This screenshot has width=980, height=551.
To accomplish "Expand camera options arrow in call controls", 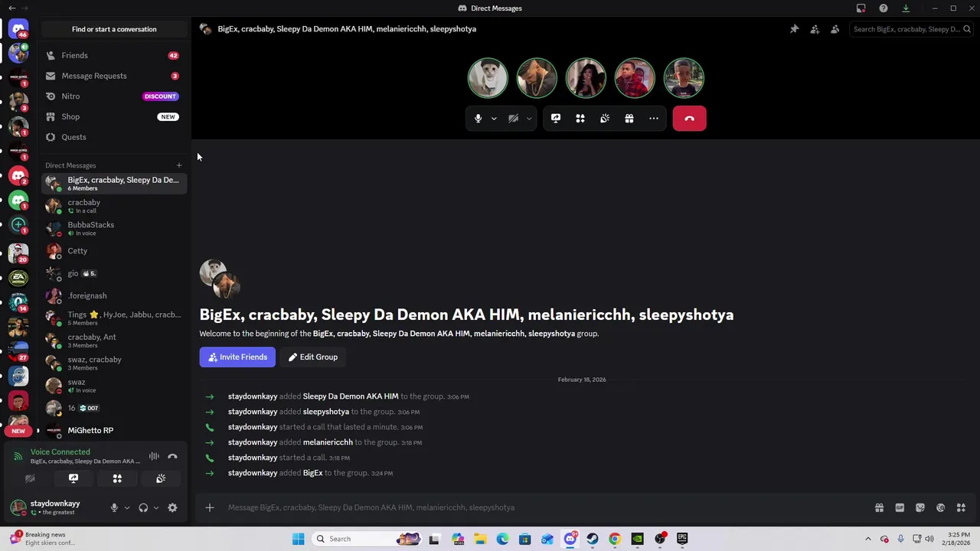I will click(x=529, y=119).
